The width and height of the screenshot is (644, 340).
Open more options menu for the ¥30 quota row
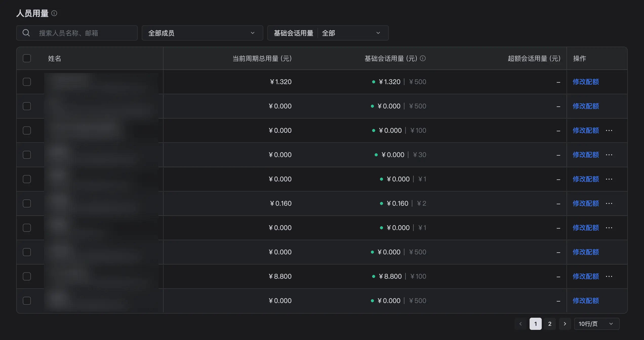tap(609, 155)
